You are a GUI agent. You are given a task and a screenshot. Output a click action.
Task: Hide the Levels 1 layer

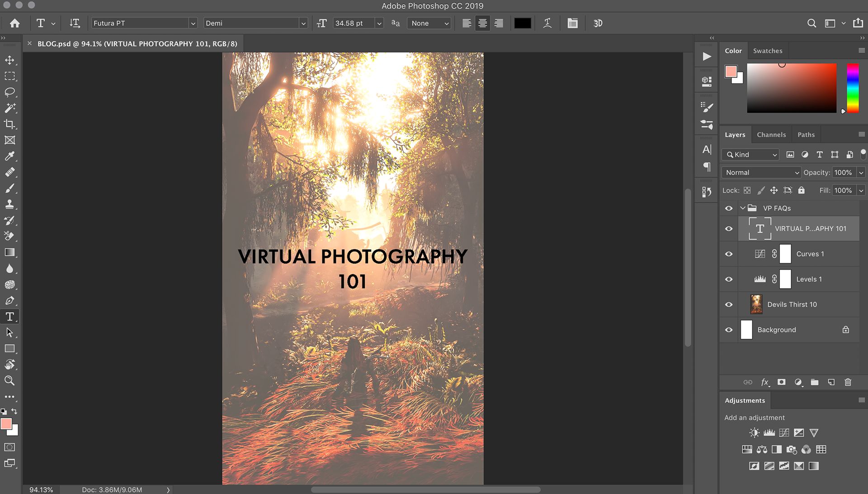tap(729, 279)
